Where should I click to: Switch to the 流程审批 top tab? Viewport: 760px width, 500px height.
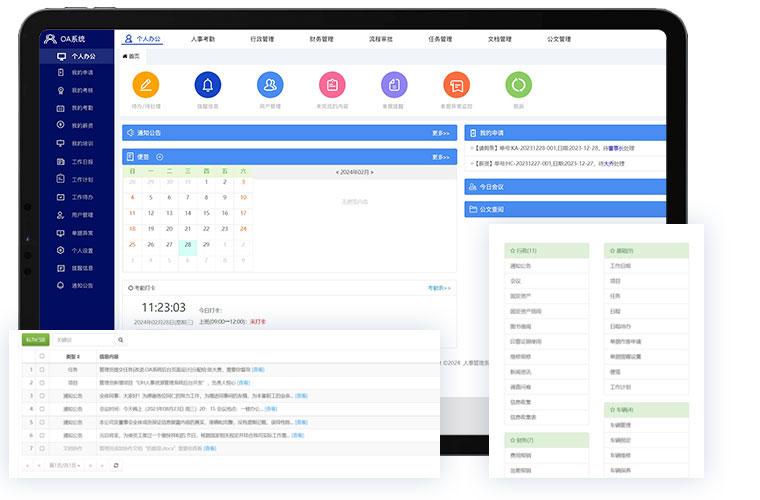point(381,39)
